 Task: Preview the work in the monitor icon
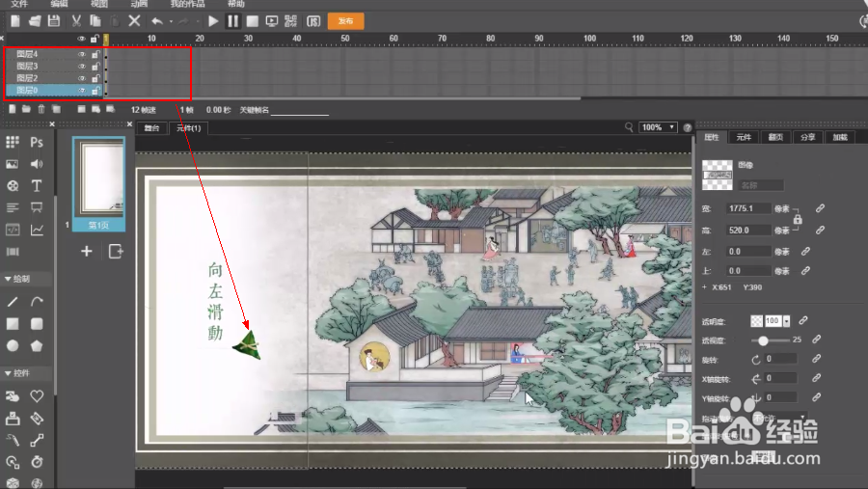[272, 21]
